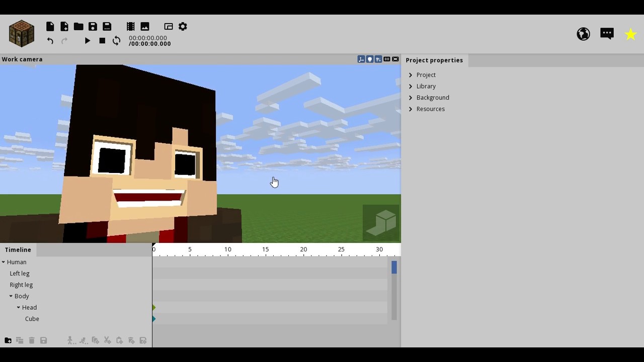
Task: Click the delete timeline trash icon
Action: [32, 340]
